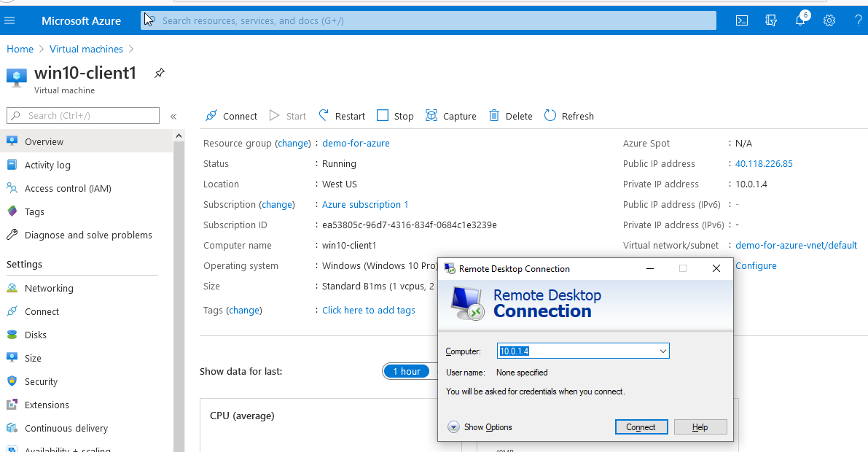The image size is (868, 452).
Task: Stop the virtual machine
Action: point(395,116)
